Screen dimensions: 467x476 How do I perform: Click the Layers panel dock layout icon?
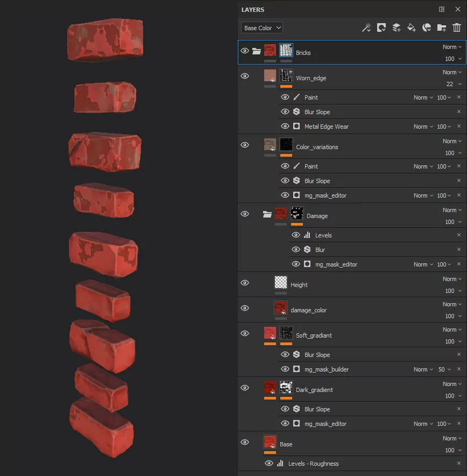click(442, 9)
